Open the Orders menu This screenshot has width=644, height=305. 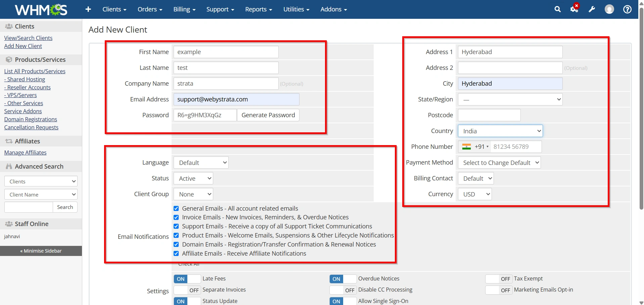click(150, 9)
